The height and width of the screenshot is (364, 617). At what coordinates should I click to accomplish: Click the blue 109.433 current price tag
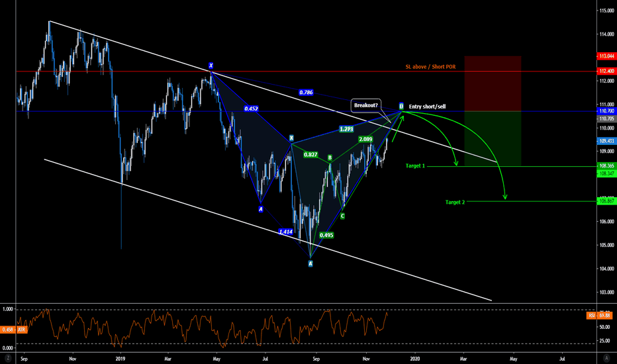606,141
